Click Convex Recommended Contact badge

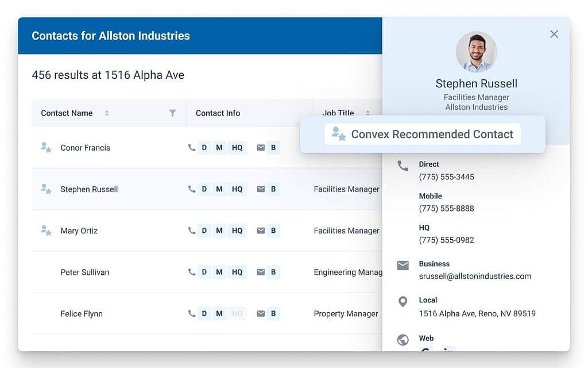point(423,134)
